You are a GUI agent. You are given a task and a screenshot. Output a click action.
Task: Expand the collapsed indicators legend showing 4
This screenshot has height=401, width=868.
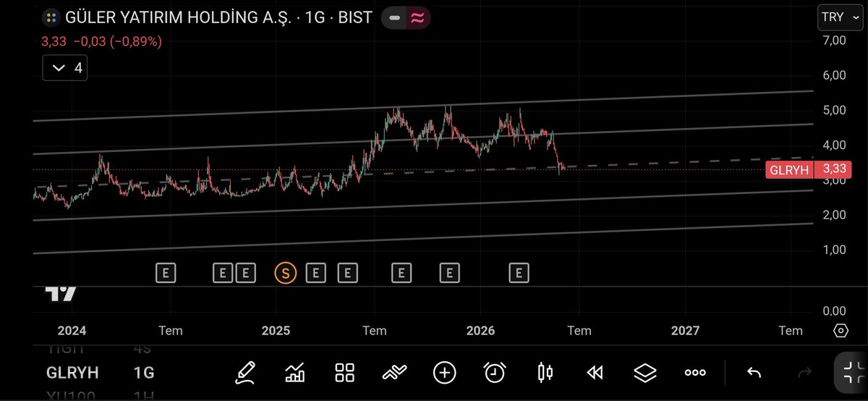[x=64, y=69]
